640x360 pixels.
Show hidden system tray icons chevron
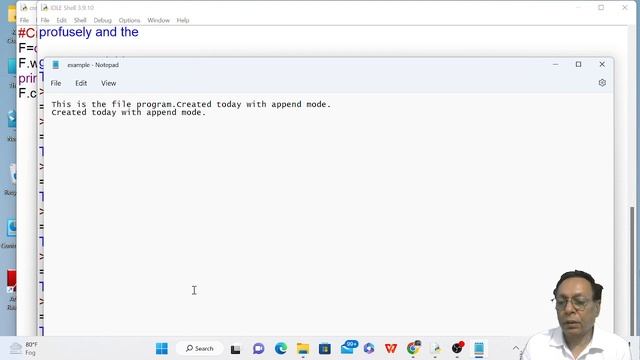point(516,348)
